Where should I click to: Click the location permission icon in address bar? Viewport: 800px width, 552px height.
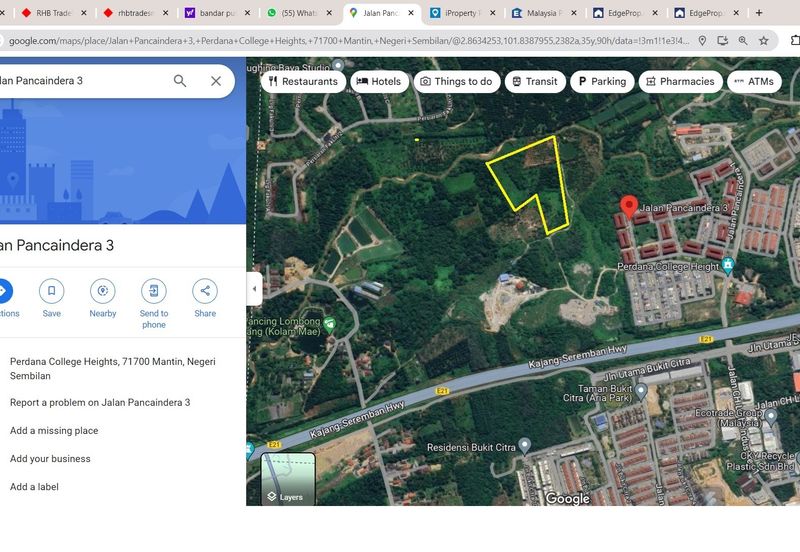(702, 41)
